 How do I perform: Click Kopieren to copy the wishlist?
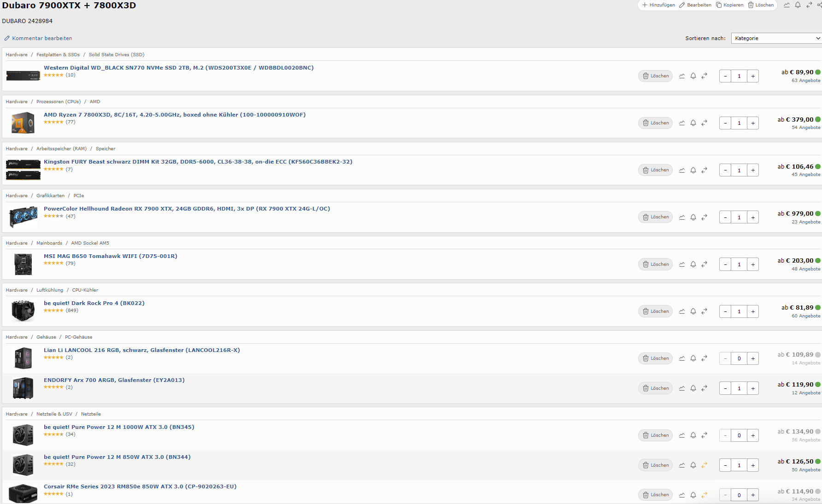click(x=729, y=5)
